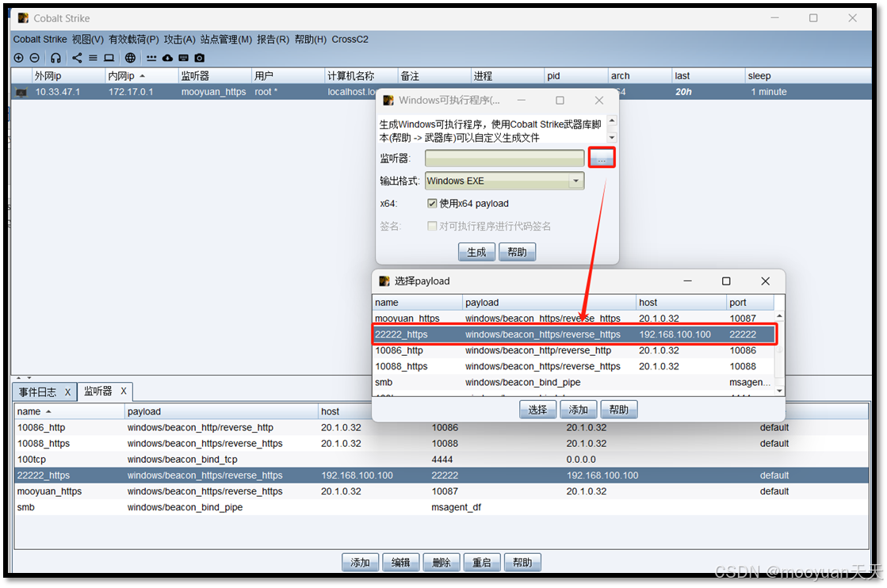Screen dimensions: 887x588
Task: Open the globe web log icon
Action: 130,58
